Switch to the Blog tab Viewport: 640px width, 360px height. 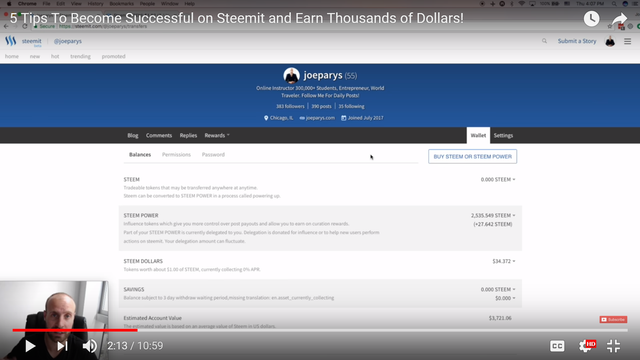(x=133, y=136)
